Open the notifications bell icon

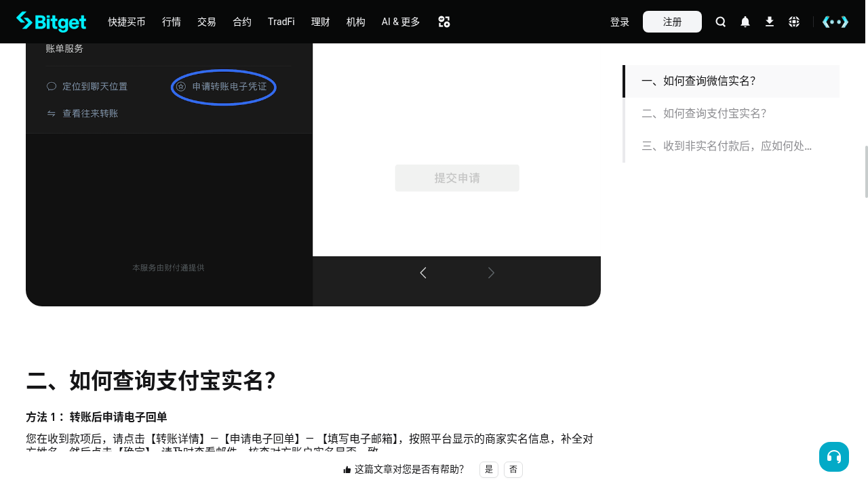coord(745,22)
